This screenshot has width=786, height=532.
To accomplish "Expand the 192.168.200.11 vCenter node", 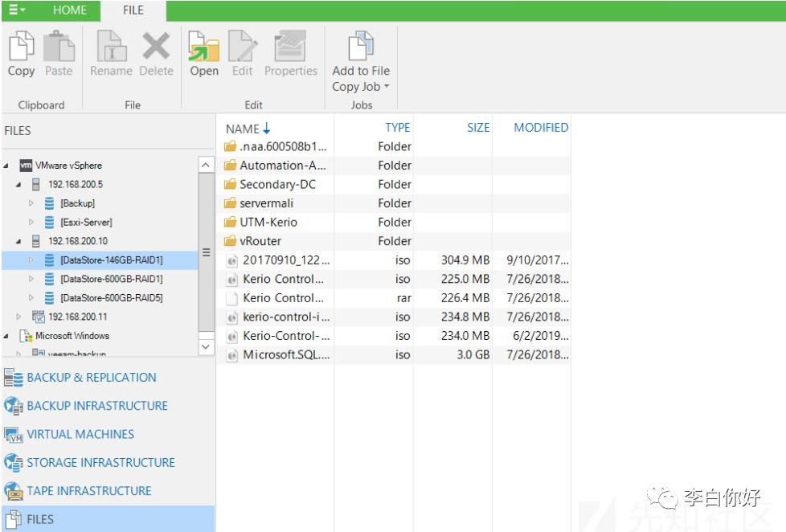I will tap(18, 317).
